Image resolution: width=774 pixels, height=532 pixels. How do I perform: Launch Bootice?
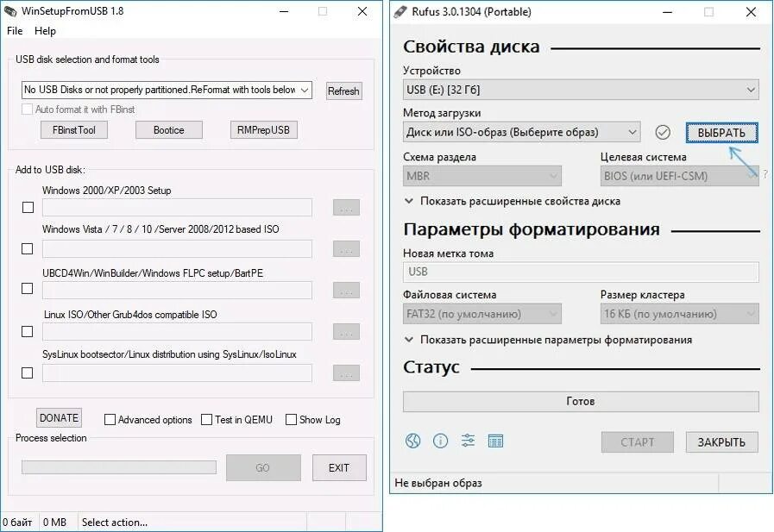coord(169,130)
